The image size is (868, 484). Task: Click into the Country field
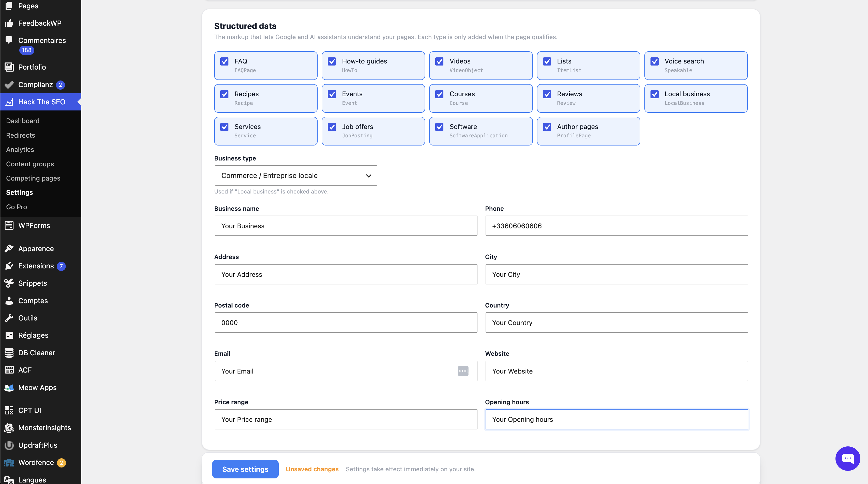coord(617,322)
